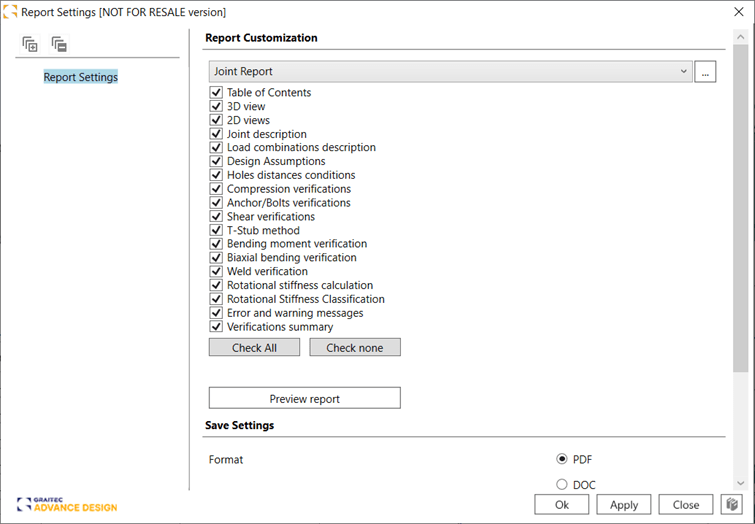Click the Graitec Advance Design logo
The image size is (755, 524).
click(67, 504)
